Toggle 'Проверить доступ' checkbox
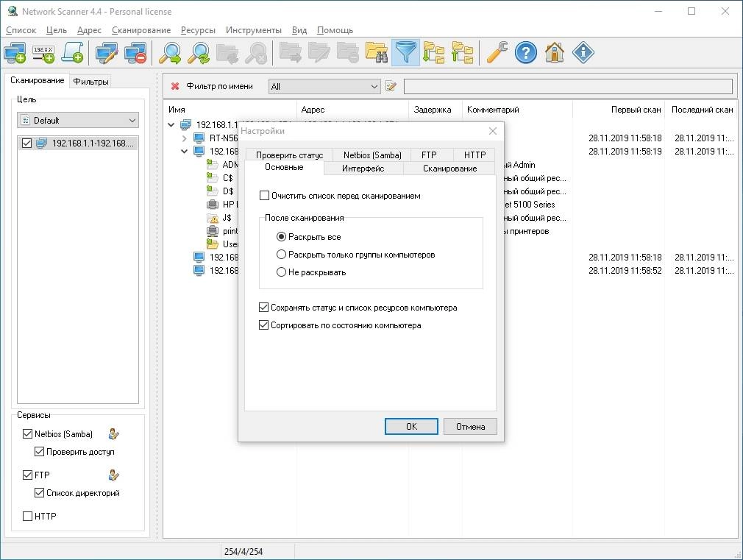Screen dimensions: 743x560 click(39, 452)
